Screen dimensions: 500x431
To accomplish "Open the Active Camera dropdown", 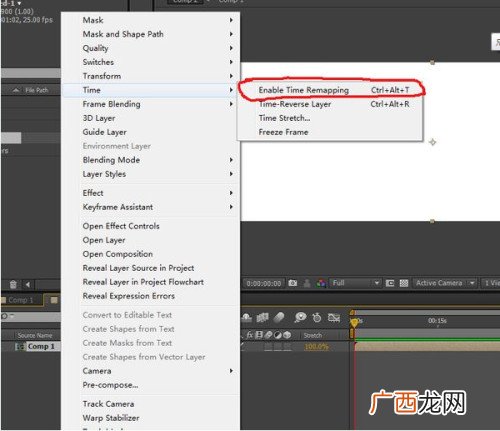I will click(445, 283).
